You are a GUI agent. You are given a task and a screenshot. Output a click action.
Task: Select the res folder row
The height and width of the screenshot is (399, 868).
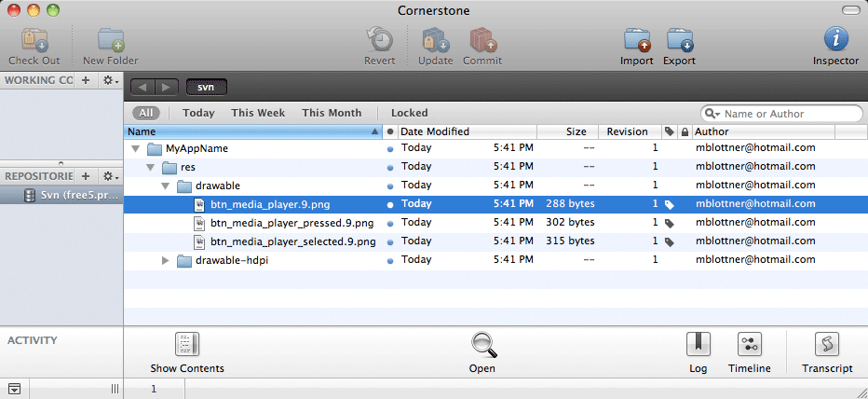[495, 167]
